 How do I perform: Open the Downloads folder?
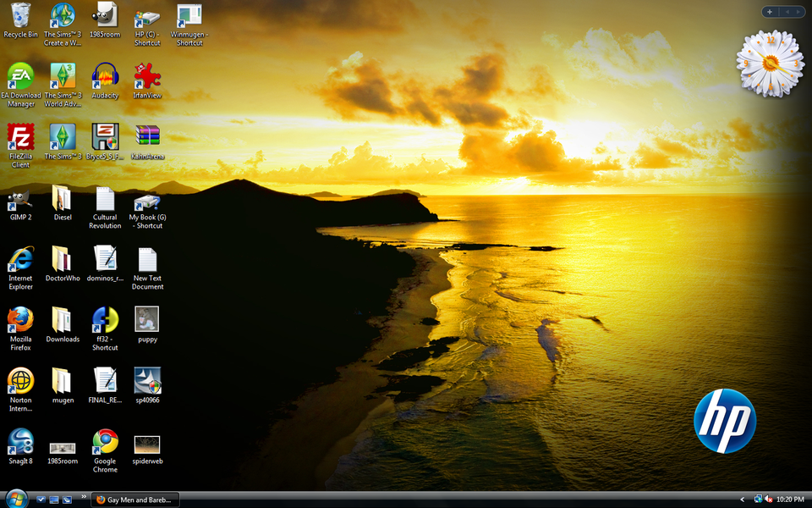coord(63,320)
